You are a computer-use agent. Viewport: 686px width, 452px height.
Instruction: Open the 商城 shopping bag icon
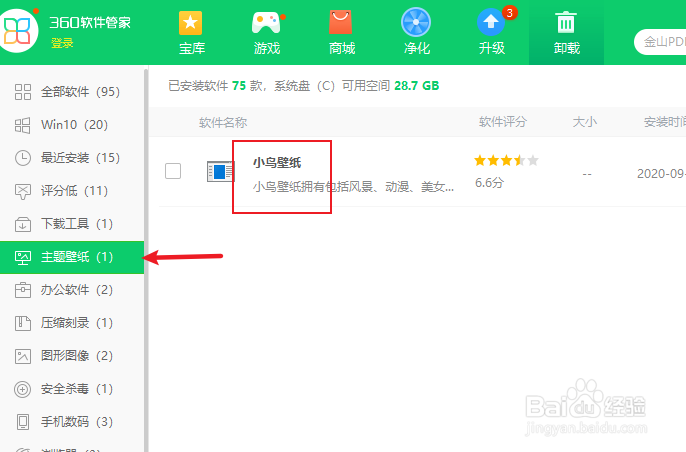pos(340,23)
